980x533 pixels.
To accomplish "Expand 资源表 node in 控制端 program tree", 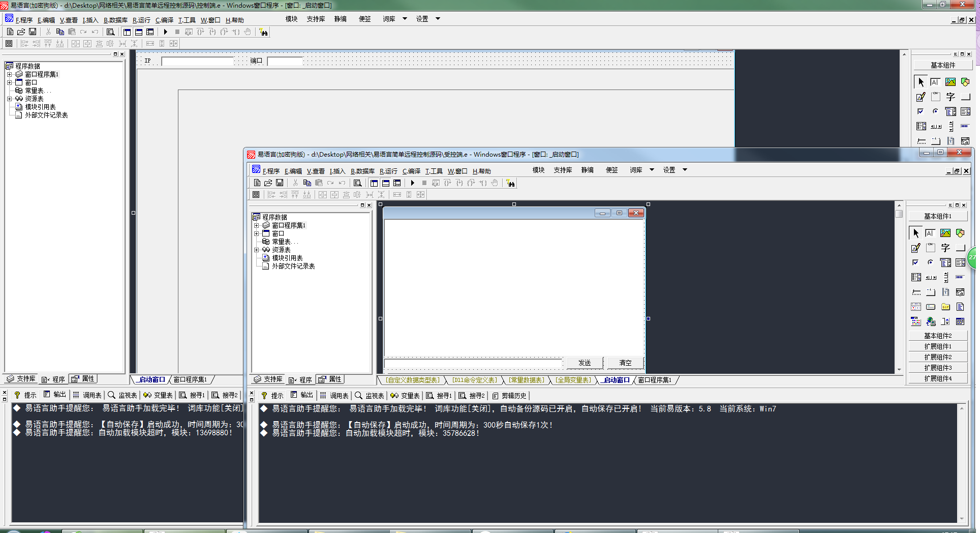I will 9,99.
